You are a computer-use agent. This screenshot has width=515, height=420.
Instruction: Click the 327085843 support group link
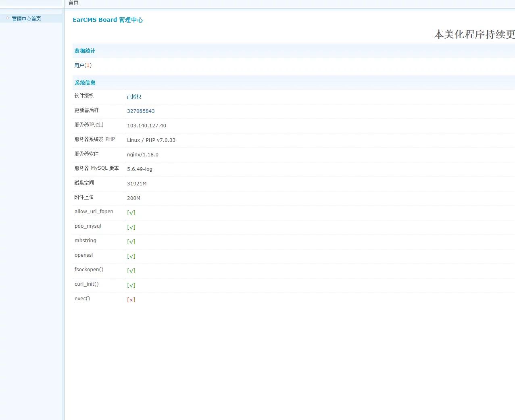tap(141, 111)
